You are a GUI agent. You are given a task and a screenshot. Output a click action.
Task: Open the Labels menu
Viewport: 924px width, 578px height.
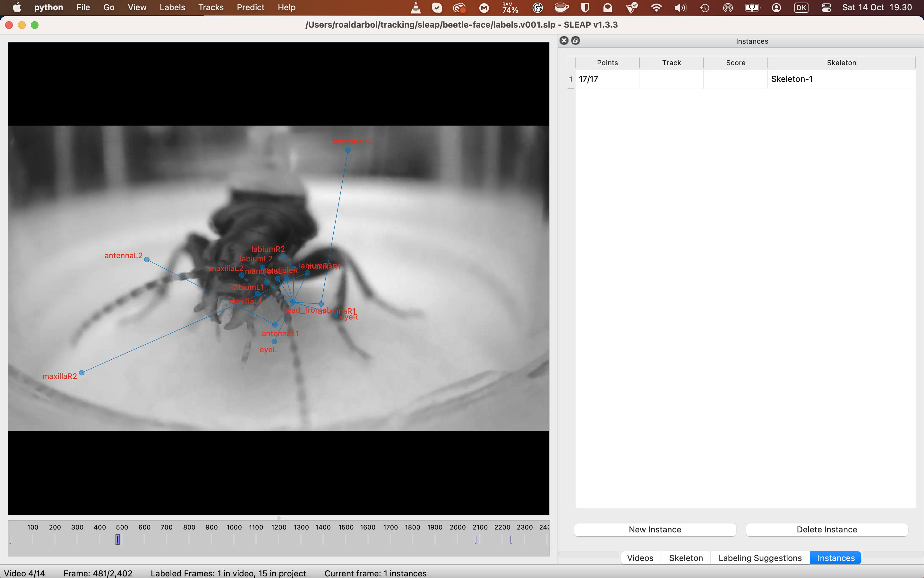pyautogui.click(x=172, y=7)
